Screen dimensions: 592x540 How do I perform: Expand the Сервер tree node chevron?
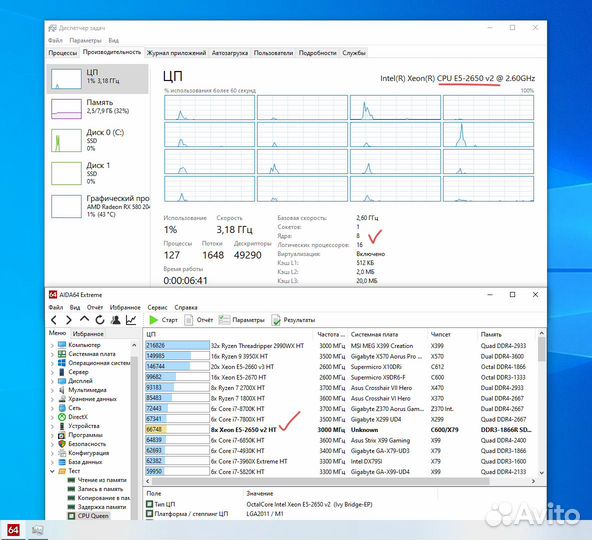point(52,372)
